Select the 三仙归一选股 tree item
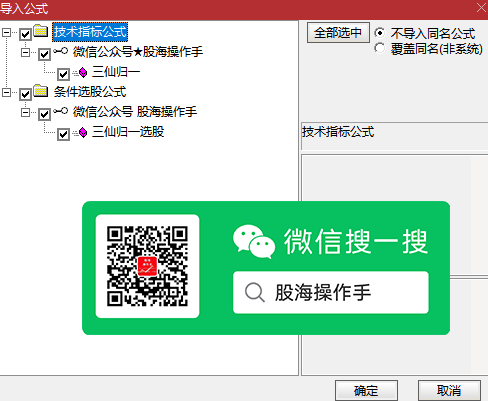The height and width of the screenshot is (401, 488). click(x=128, y=132)
